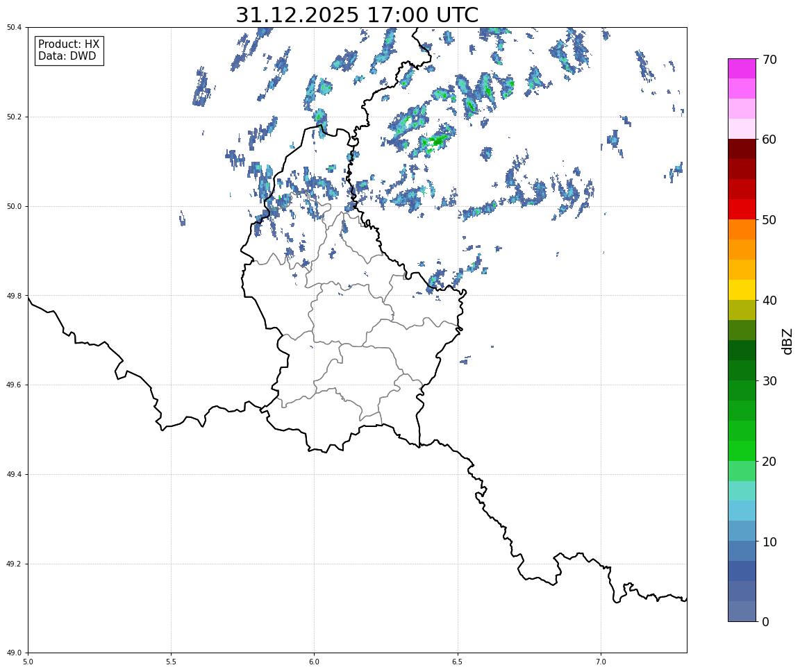
Task: Click the longitude tick label 6.0
Action: click(x=315, y=662)
